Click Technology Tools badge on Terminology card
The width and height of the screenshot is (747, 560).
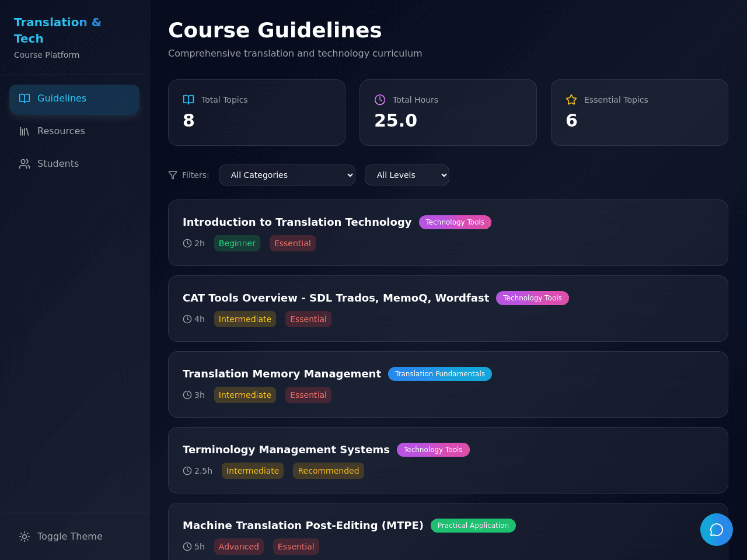point(433,450)
